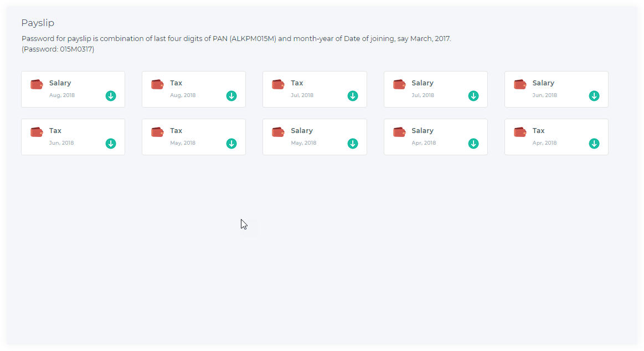Viewport: 644px width, 351px height.
Task: Download the Salary Jul, 2018 payslip
Action: [473, 96]
